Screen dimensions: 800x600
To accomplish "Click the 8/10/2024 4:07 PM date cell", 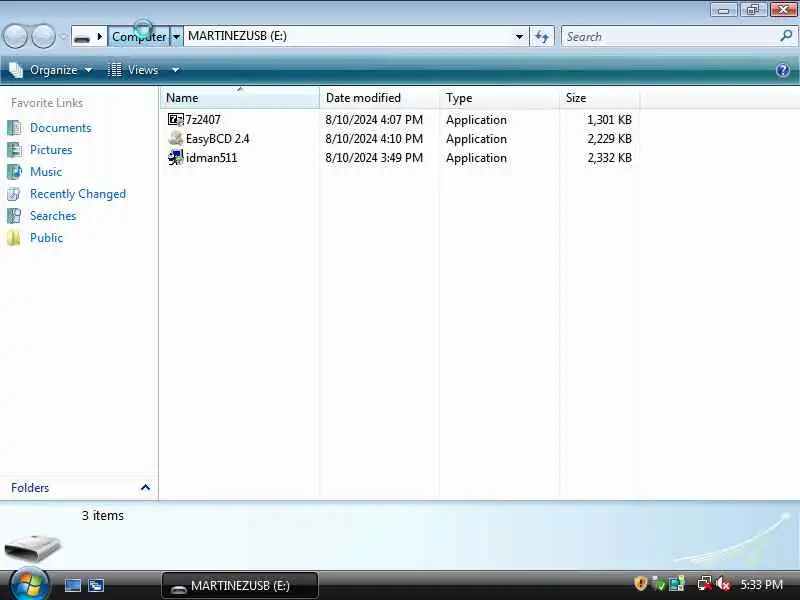I will click(374, 120).
